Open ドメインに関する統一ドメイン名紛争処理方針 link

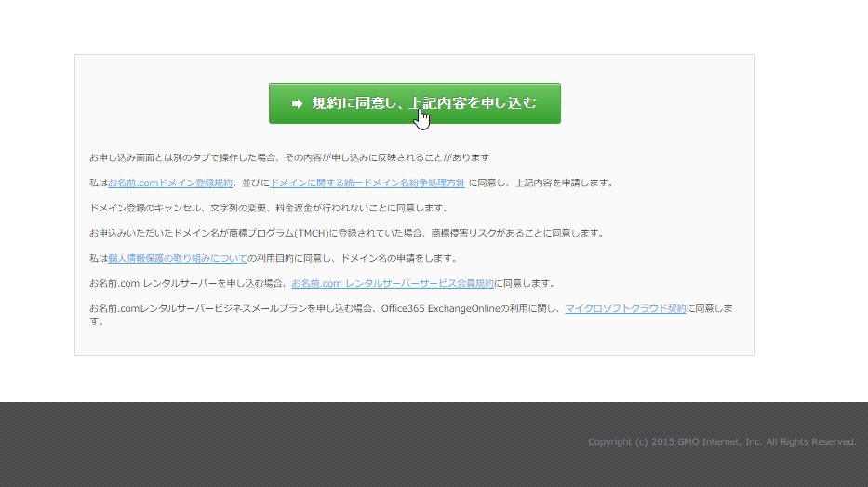[367, 183]
